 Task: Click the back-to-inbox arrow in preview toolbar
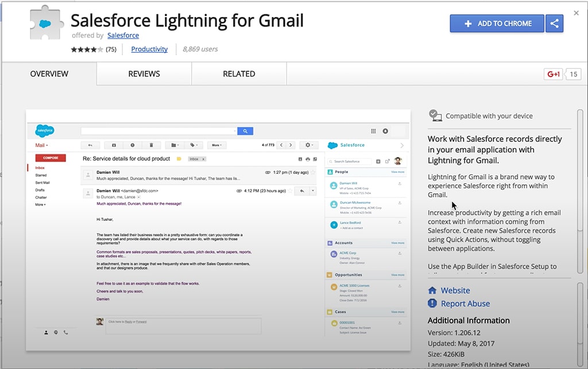(x=90, y=145)
